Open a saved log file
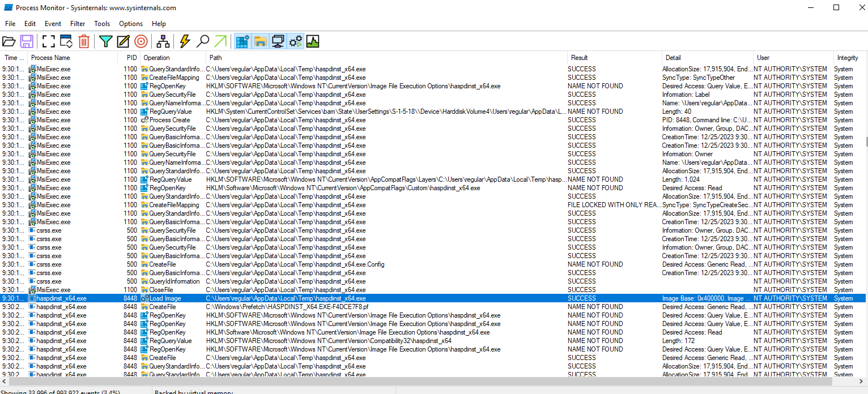Viewport: 868px width, 394px height. pyautogui.click(x=9, y=41)
